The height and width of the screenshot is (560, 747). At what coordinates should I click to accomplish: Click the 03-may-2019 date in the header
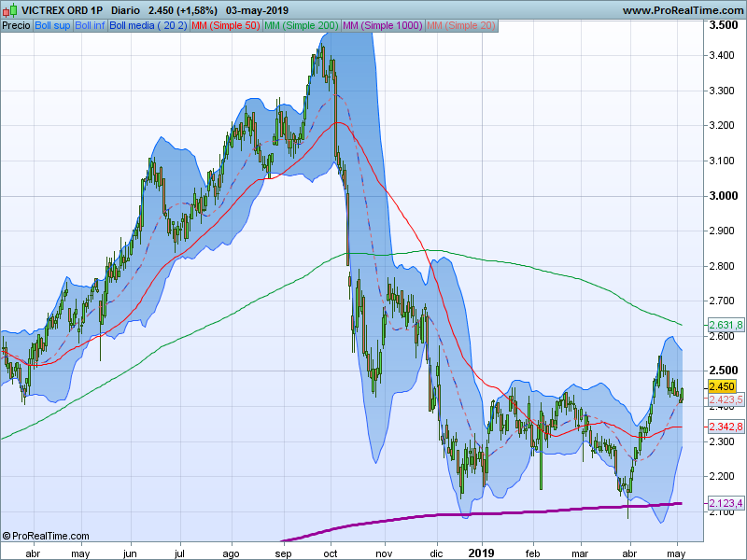click(x=258, y=10)
